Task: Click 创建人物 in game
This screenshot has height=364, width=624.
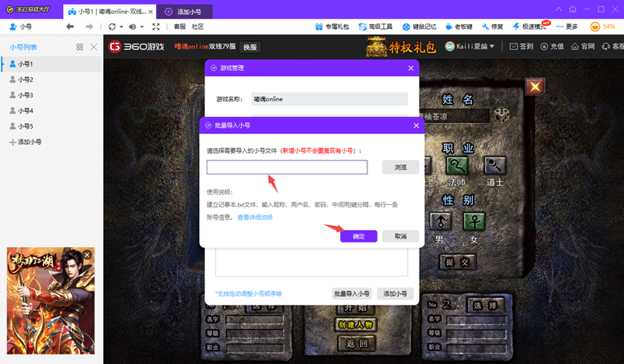Action: click(x=356, y=324)
